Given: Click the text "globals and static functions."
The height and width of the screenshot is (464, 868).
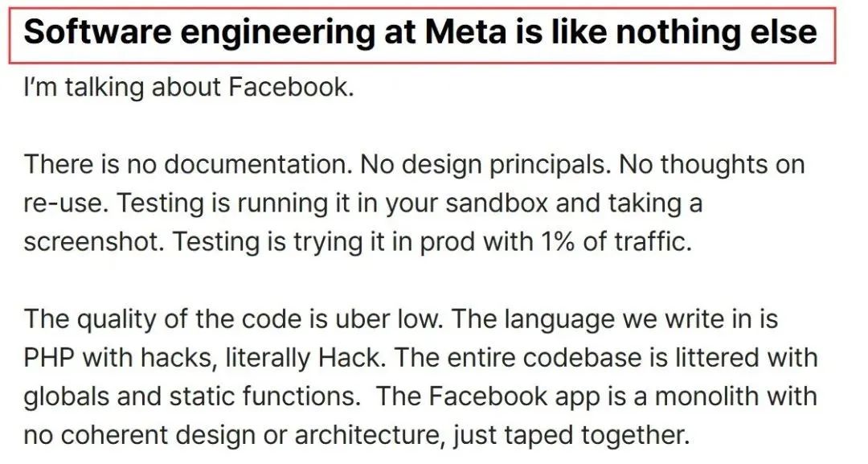Looking at the screenshot, I should tap(192, 396).
